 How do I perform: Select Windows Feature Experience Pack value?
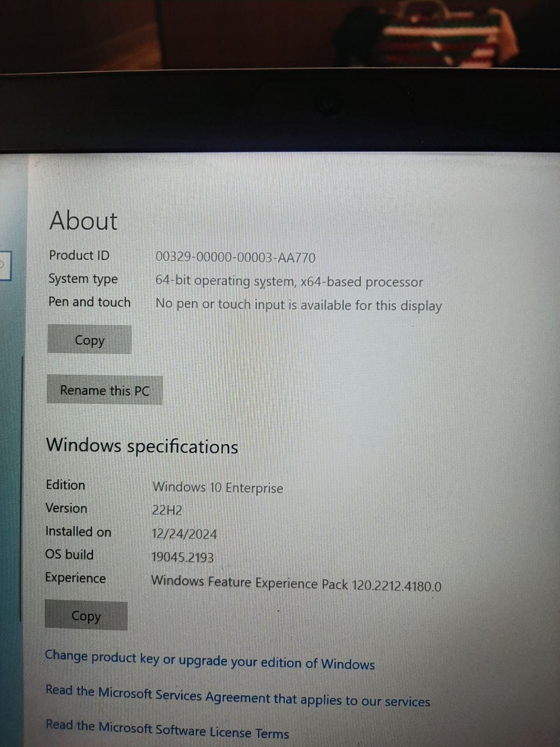coord(296,584)
